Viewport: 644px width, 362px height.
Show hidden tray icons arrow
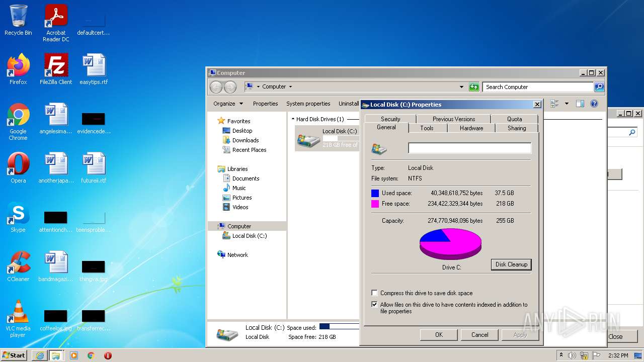coord(561,355)
